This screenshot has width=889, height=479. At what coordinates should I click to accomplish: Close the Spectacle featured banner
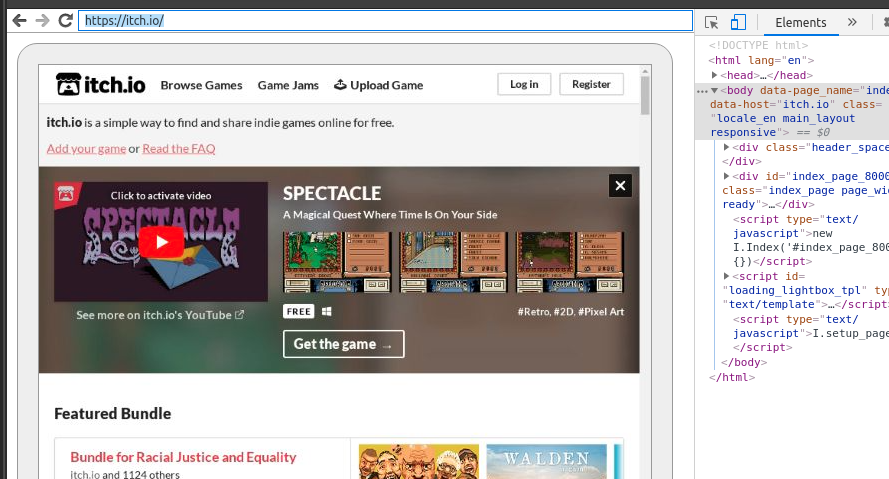620,185
